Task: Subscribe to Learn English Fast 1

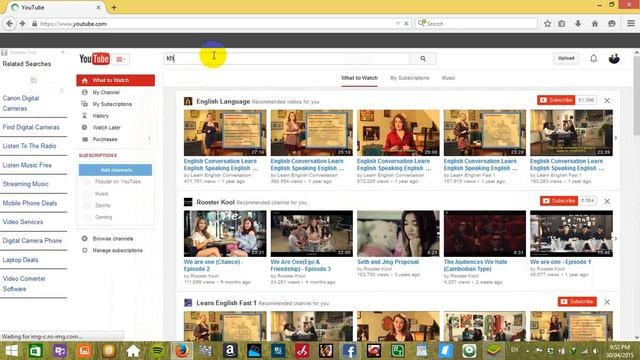Action: (577, 302)
